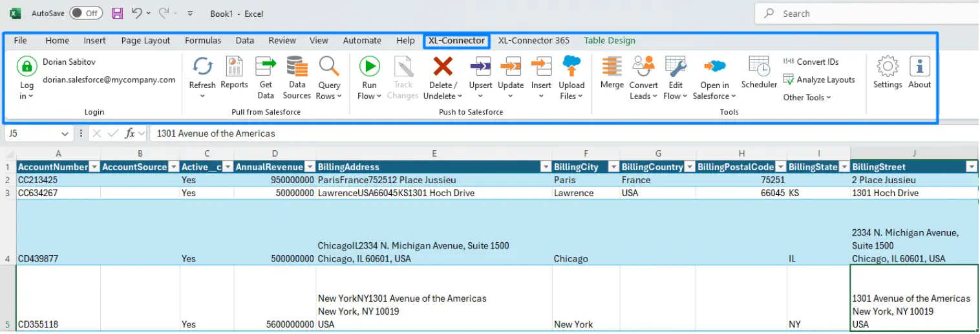Switch to the Data tab
This screenshot has height=334, width=980.
pyautogui.click(x=245, y=40)
